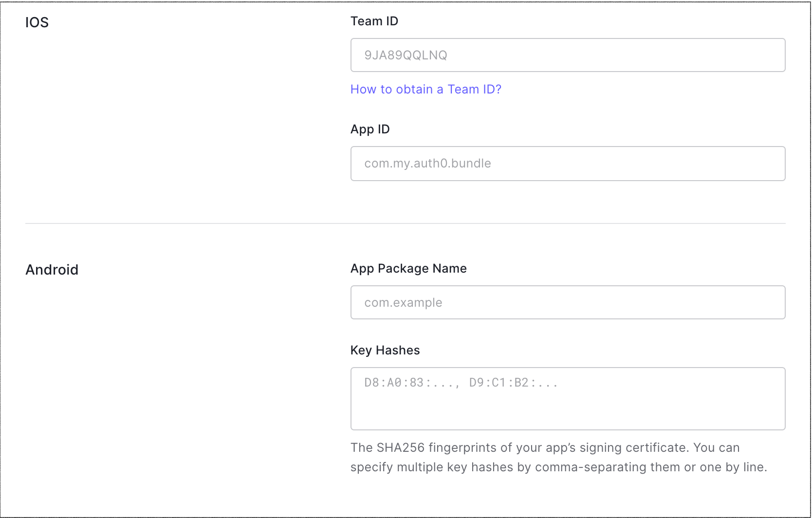Image resolution: width=812 pixels, height=518 pixels.
Task: Click the SHA256 fingerprints help text
Action: tap(545, 448)
